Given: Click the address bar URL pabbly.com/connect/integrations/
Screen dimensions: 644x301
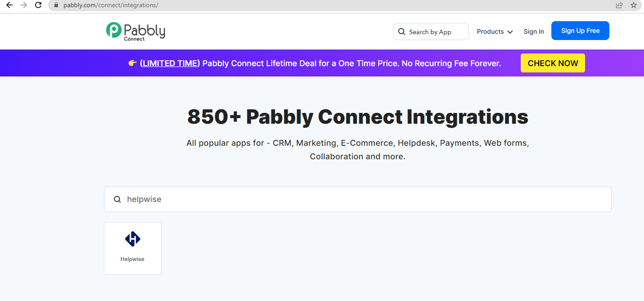Looking at the screenshot, I should pyautogui.click(x=111, y=5).
